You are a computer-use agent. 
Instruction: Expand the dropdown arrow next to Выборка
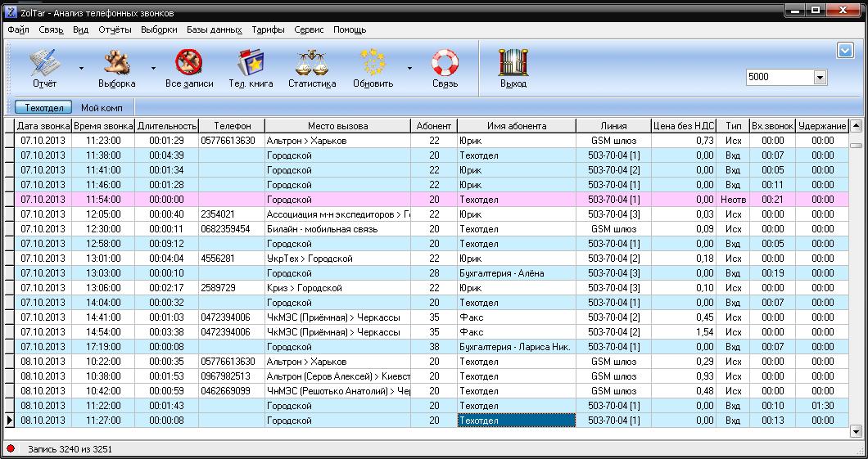pos(153,69)
